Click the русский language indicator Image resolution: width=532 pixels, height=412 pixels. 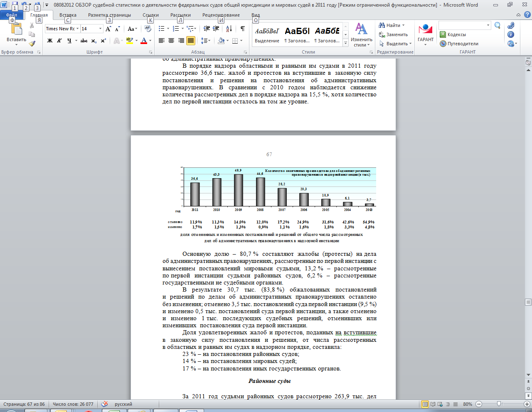pyautogui.click(x=123, y=404)
